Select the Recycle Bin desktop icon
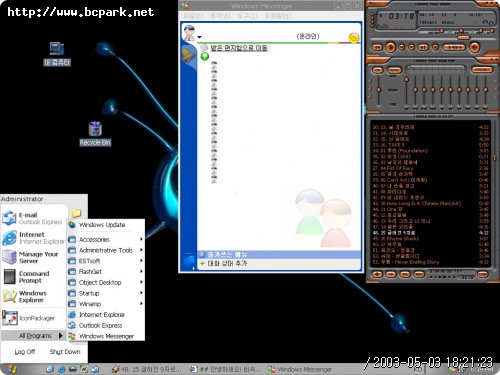The height and width of the screenshot is (375, 500). 95,133
